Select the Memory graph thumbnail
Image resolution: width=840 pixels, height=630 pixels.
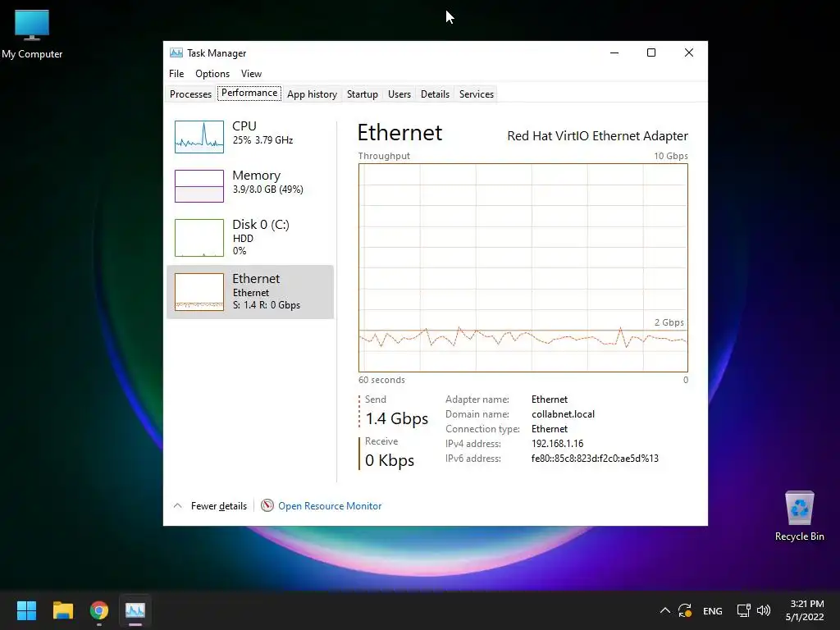point(199,186)
